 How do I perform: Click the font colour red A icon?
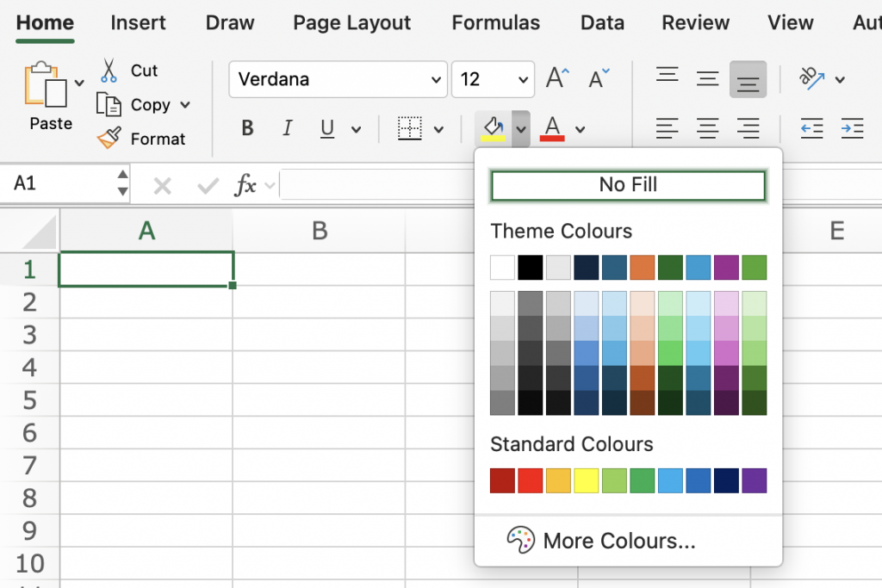point(552,129)
